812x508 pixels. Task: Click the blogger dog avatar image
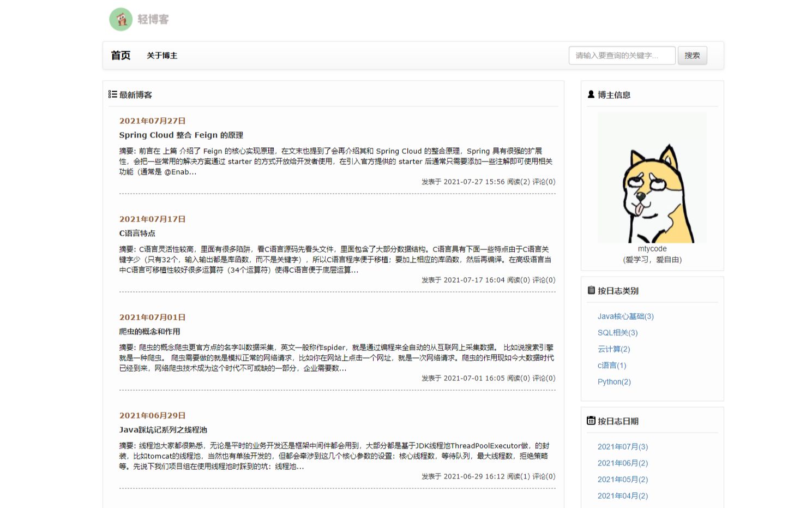point(652,178)
